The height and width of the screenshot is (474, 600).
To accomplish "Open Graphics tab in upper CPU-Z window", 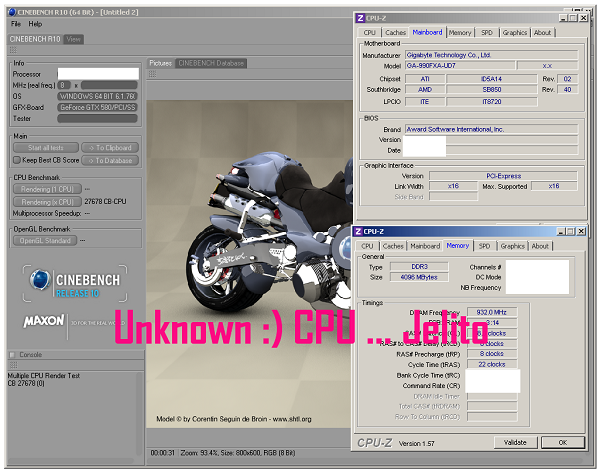I will pyautogui.click(x=515, y=33).
